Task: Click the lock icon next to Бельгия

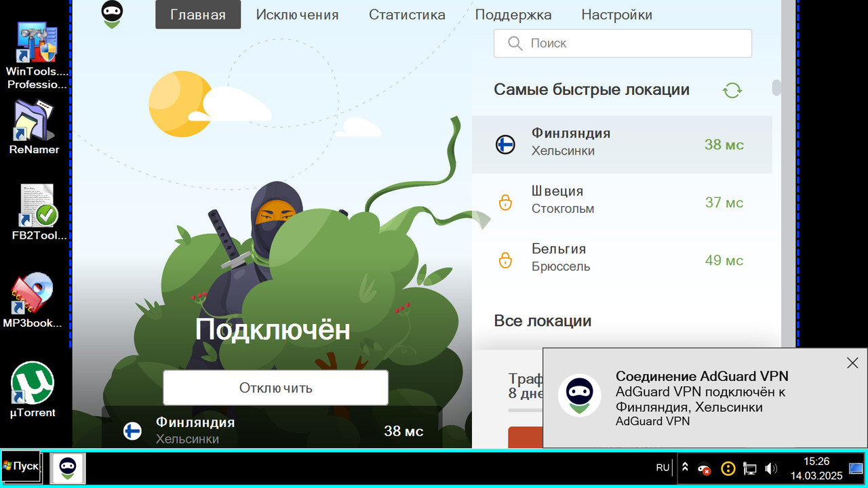Action: pos(505,260)
